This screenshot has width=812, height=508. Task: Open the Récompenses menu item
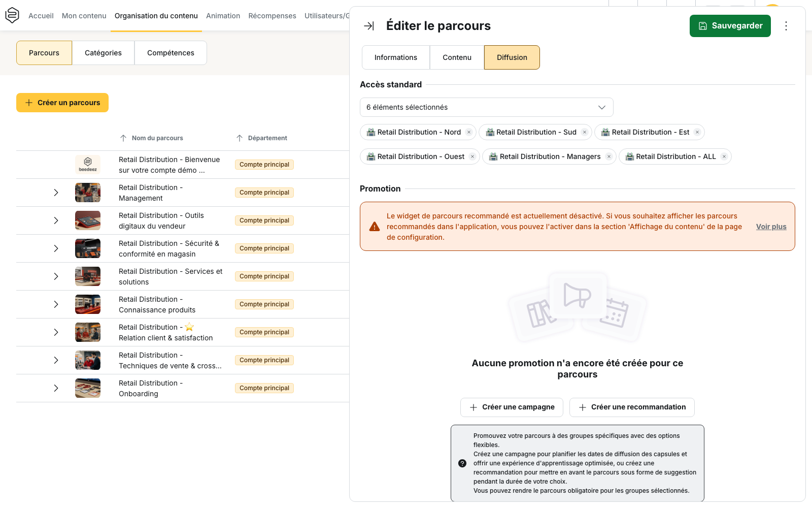coord(273,16)
